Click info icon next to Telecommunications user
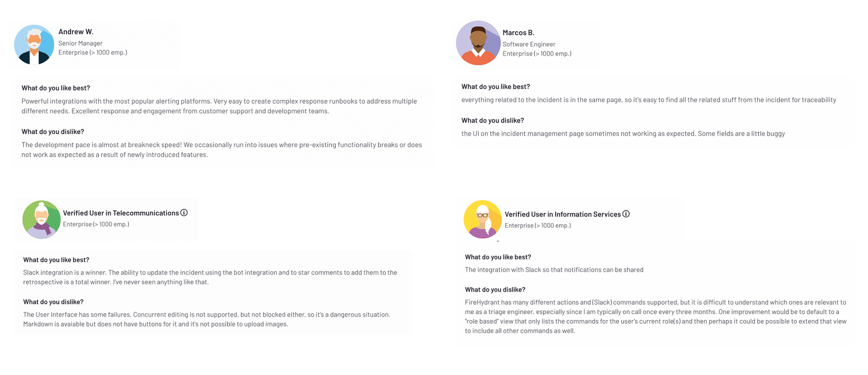 [184, 212]
